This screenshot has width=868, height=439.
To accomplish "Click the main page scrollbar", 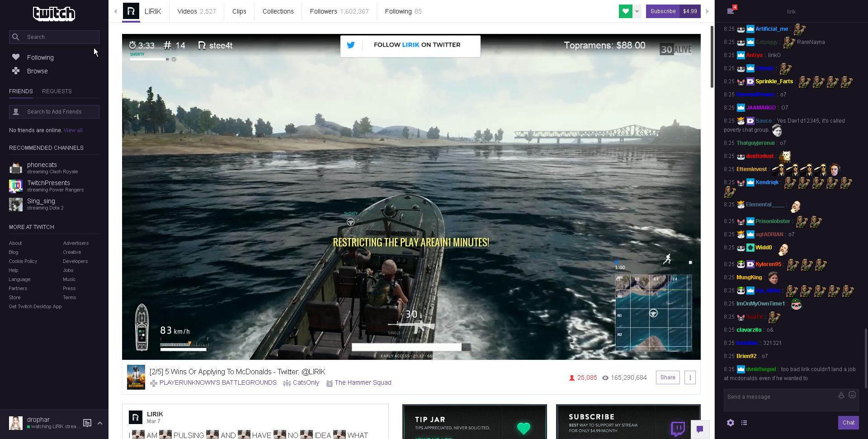I will coord(712,57).
